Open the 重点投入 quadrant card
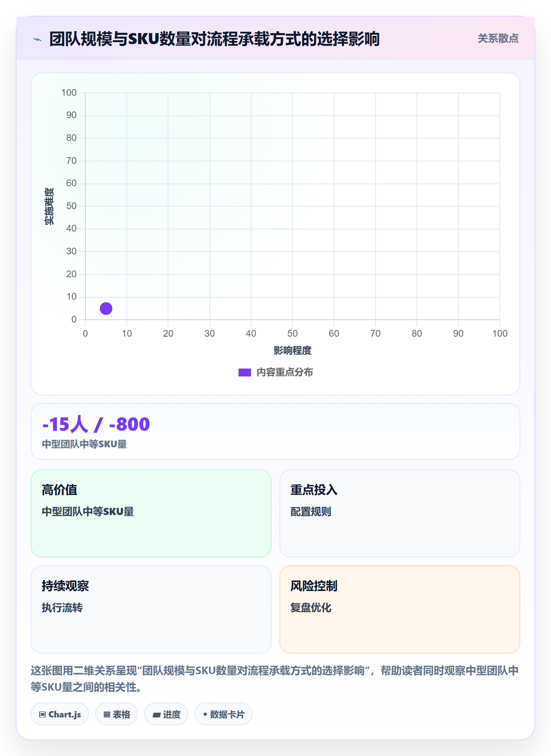The width and height of the screenshot is (551, 756). [400, 513]
